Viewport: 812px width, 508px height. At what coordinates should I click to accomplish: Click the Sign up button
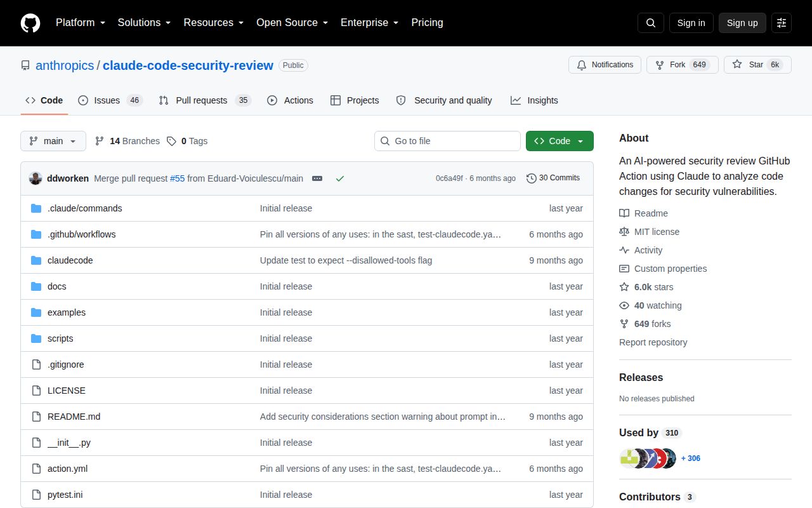tap(742, 23)
